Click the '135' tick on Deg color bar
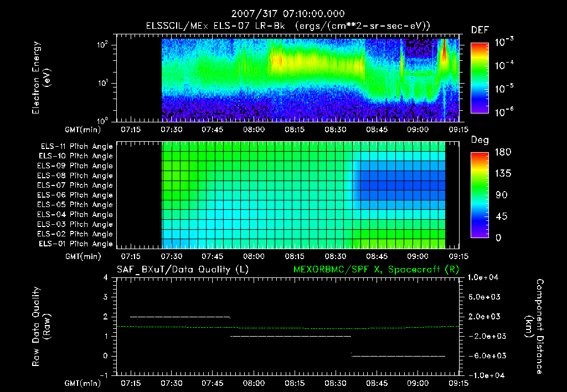Screen dimensions: 567x392 pyautogui.click(x=503, y=174)
